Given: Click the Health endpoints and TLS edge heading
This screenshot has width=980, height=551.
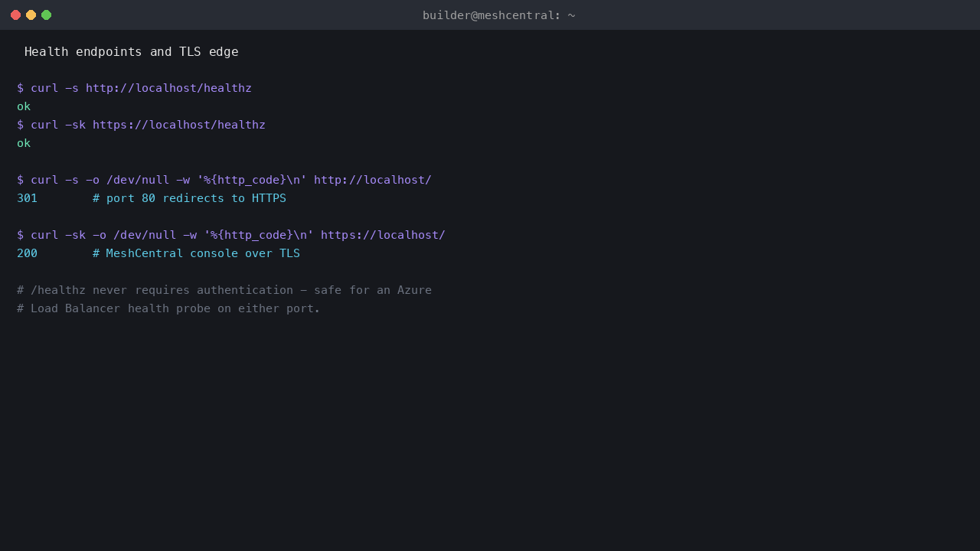Looking at the screenshot, I should tap(131, 51).
